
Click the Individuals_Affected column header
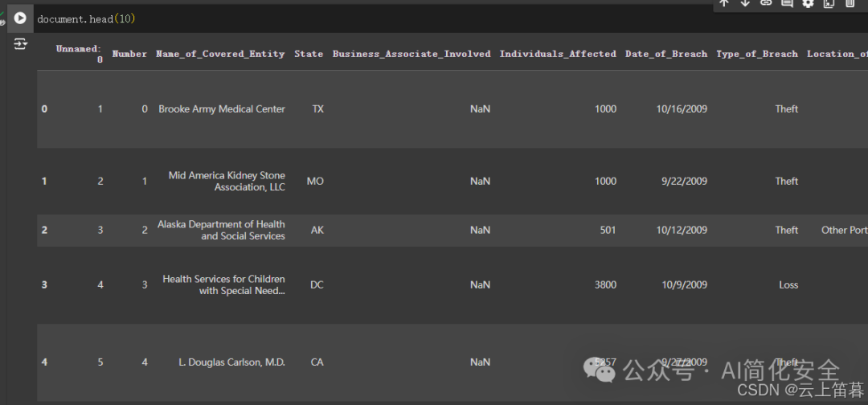pyautogui.click(x=558, y=54)
